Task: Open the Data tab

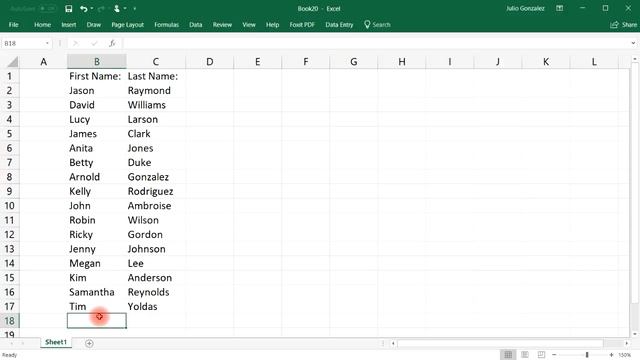Action: [196, 25]
